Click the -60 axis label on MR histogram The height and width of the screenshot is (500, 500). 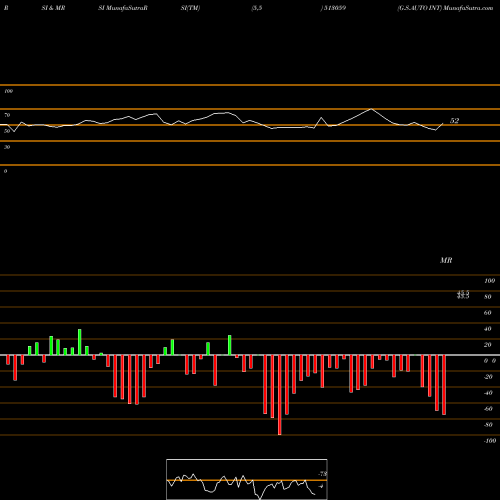(488, 409)
